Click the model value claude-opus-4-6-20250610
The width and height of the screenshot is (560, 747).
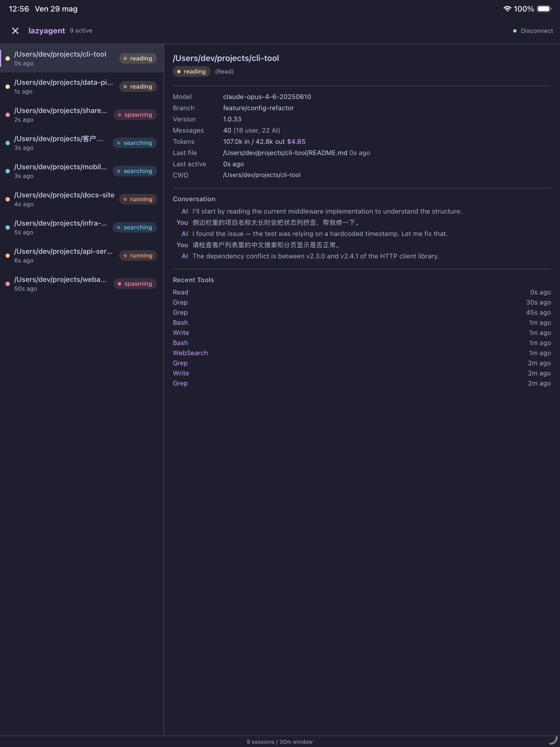tap(267, 97)
